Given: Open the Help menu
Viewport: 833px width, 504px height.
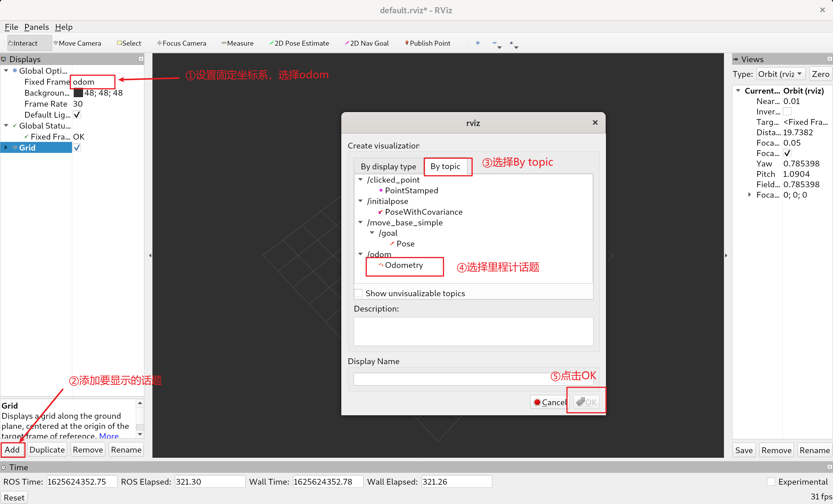Looking at the screenshot, I should [x=64, y=27].
